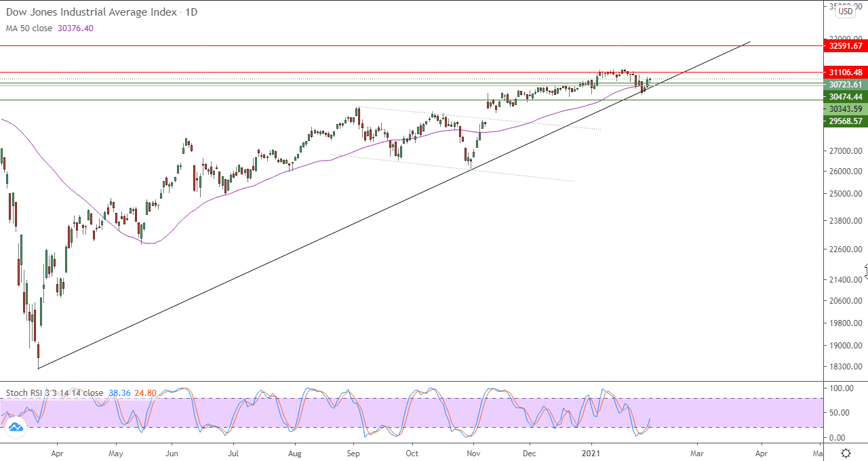Click the TradingView cloud logo icon

(x=16, y=427)
